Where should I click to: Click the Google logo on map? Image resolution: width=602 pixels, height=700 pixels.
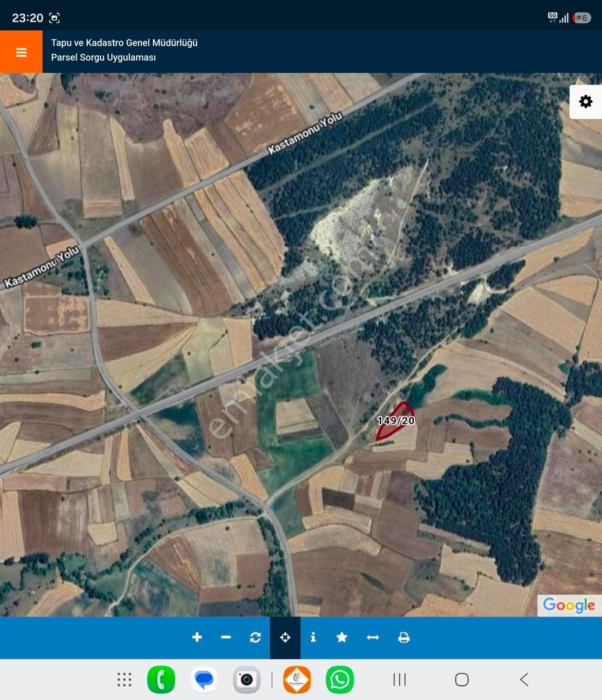[x=569, y=605]
